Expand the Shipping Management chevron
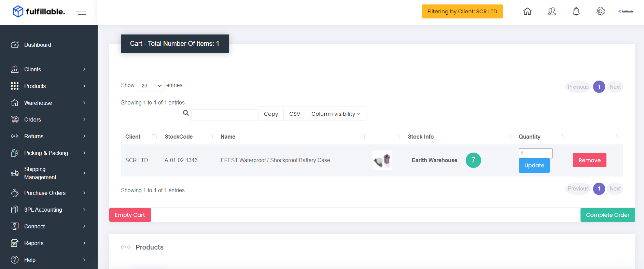The image size is (644, 269). (x=84, y=173)
